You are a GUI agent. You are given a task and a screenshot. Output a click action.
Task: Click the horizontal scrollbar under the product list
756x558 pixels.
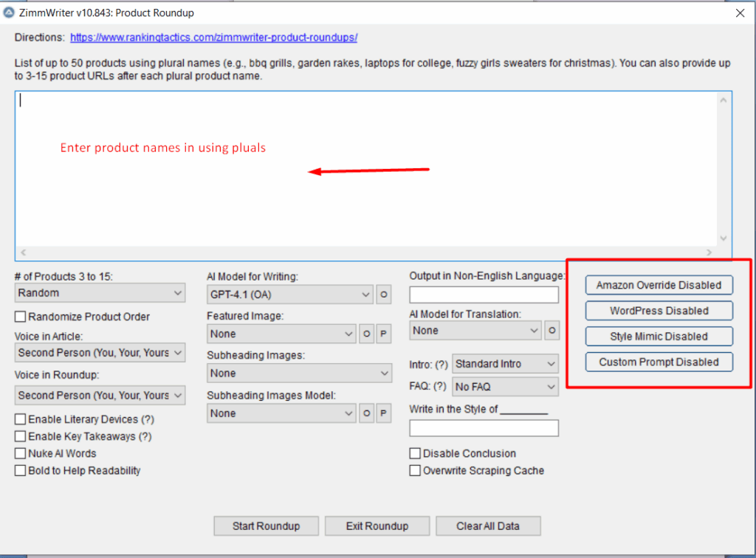pos(365,252)
